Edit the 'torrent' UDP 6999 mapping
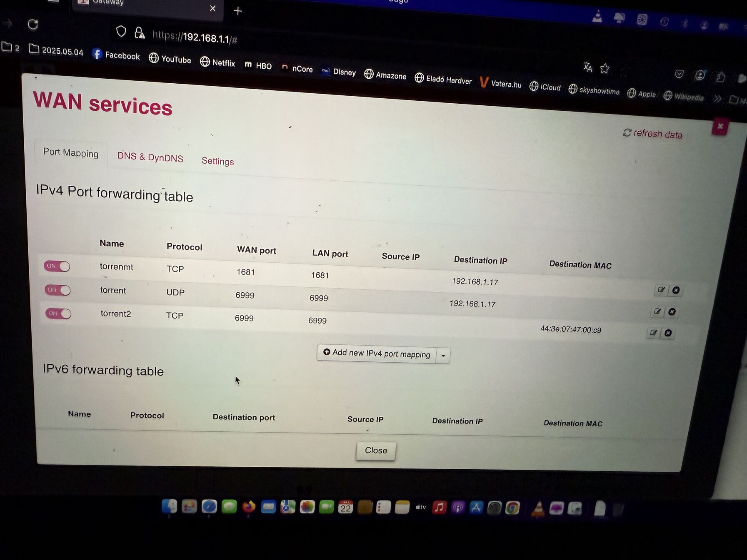The width and height of the screenshot is (747, 560). point(657,311)
